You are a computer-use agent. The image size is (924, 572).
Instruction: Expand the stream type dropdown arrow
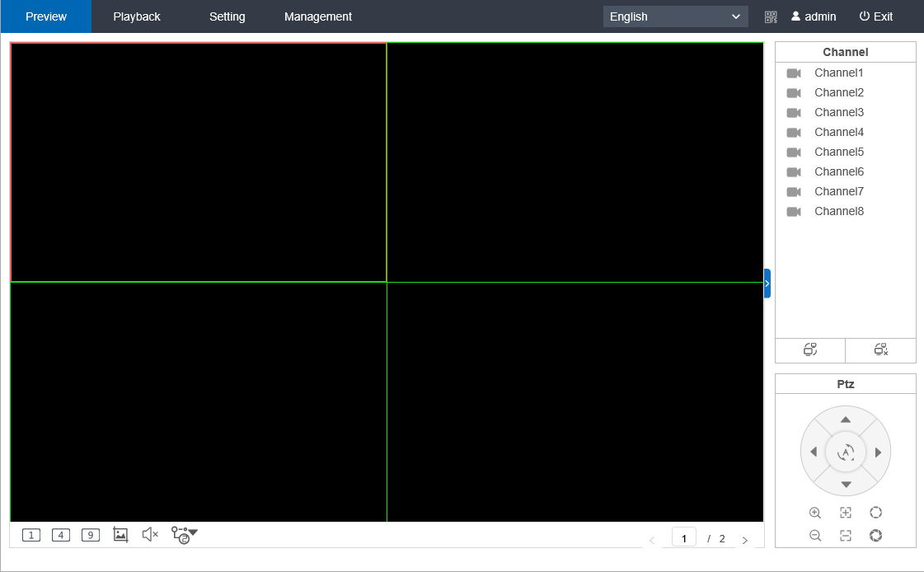pyautogui.click(x=193, y=532)
